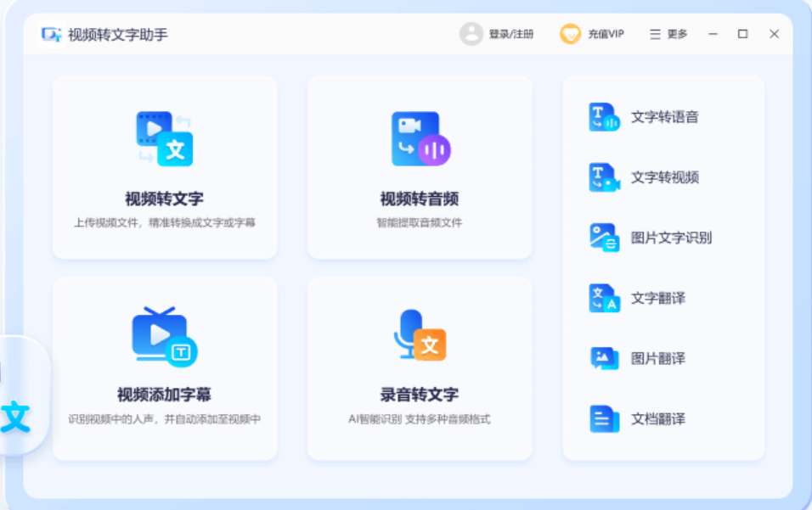The image size is (812, 510).
Task: Select the 视频转音频 audio extraction tool
Action: point(420,166)
